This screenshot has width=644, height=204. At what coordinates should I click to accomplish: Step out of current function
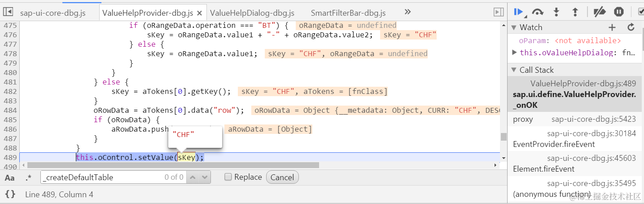tap(575, 12)
